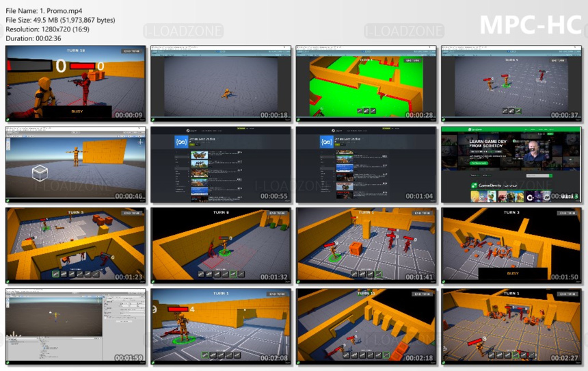
Task: Click the 'File Size: 49.5 MB' line
Action: (60, 20)
